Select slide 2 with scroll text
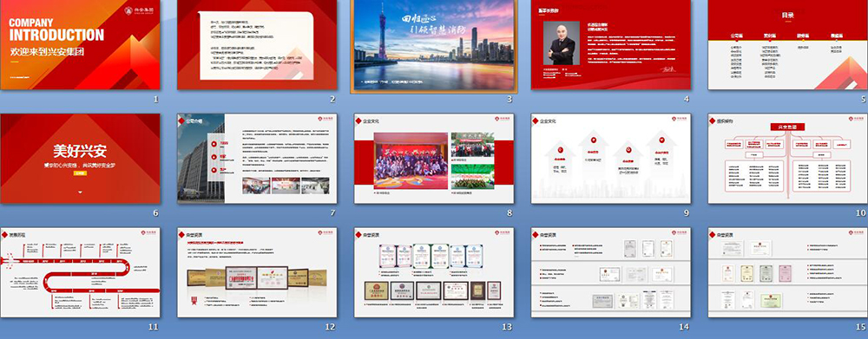Image resolution: width=868 pixels, height=339 pixels. pyautogui.click(x=257, y=44)
